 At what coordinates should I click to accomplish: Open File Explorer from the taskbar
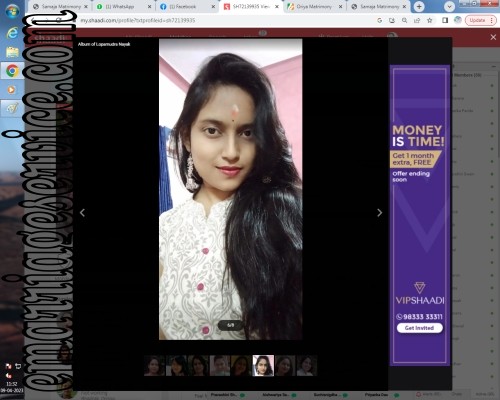point(12,52)
